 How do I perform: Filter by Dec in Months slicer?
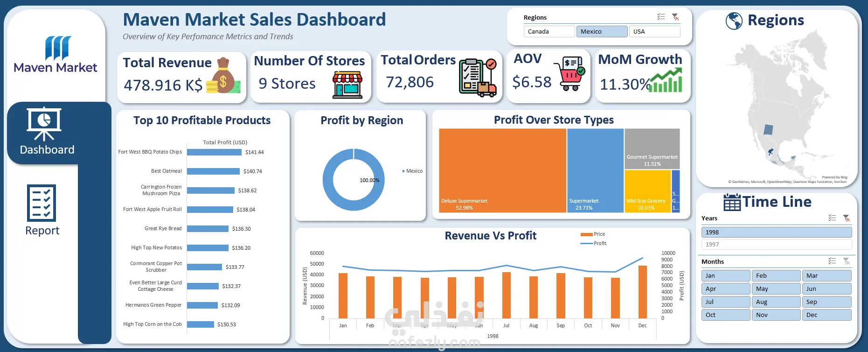click(x=827, y=315)
